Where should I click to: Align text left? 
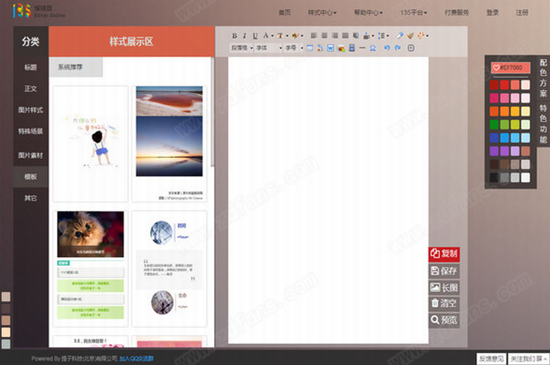click(314, 35)
